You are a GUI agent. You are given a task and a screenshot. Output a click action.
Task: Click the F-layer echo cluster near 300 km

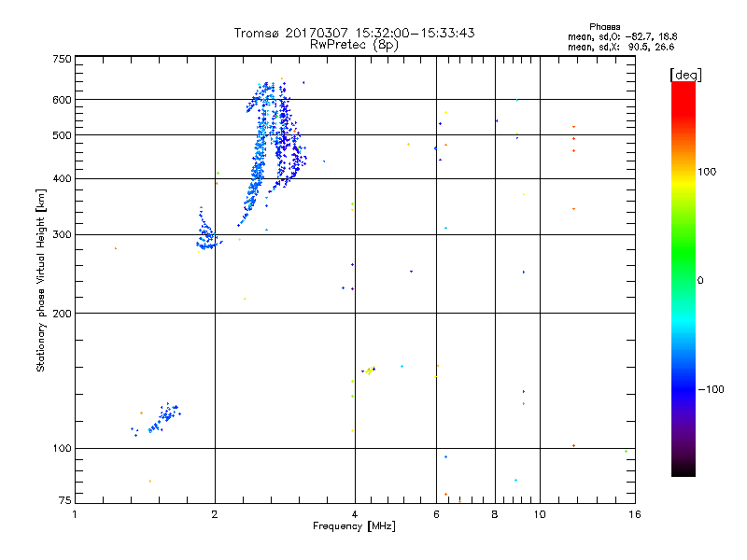click(207, 230)
